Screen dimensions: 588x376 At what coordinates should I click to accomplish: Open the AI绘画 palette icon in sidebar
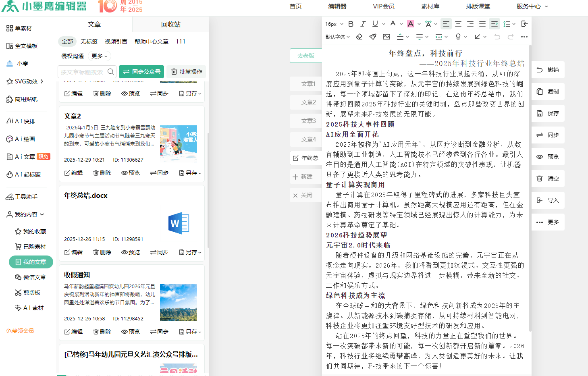pos(10,139)
